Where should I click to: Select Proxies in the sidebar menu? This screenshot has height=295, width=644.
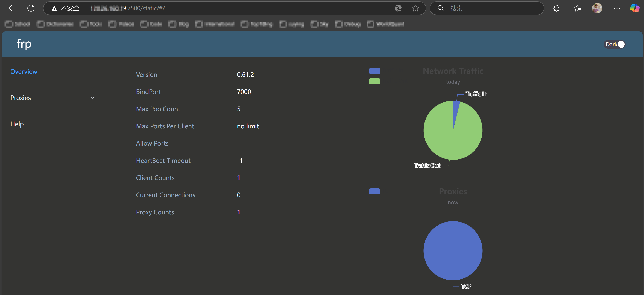coord(20,98)
